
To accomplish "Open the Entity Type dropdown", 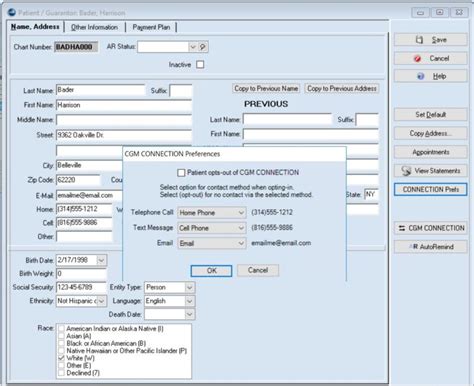I will [189, 287].
